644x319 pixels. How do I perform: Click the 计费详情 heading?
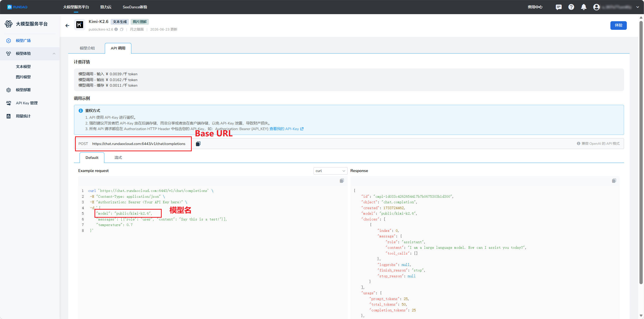point(82,62)
